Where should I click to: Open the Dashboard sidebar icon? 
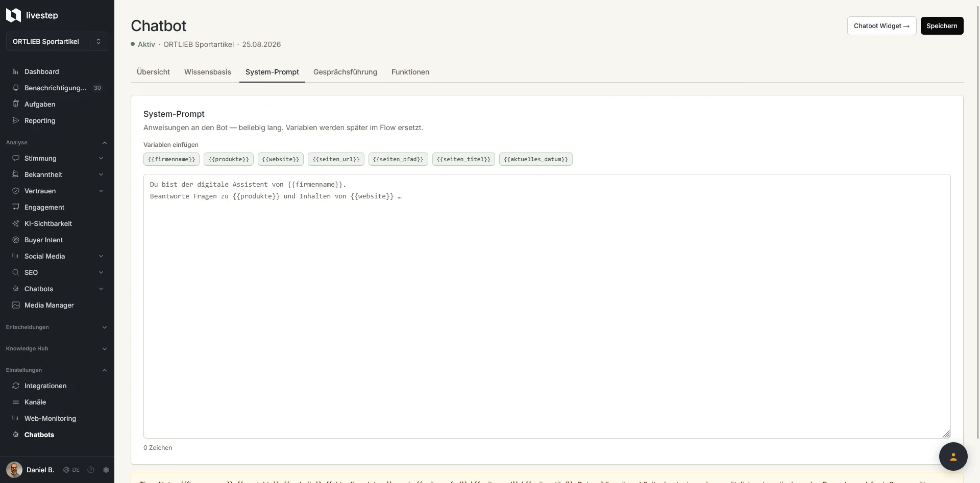[x=16, y=72]
